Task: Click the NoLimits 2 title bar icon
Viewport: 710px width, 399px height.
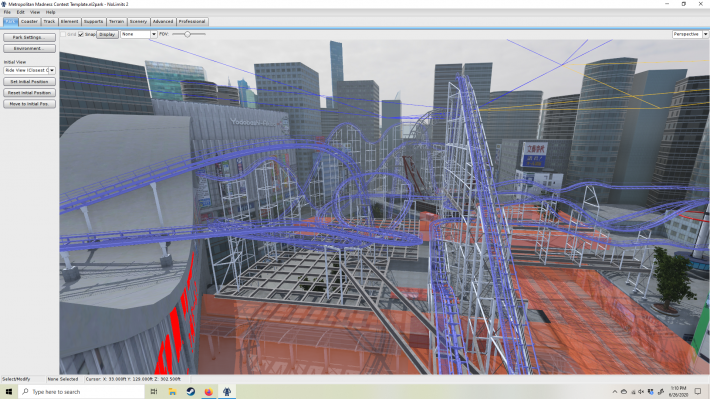Action: (4, 4)
